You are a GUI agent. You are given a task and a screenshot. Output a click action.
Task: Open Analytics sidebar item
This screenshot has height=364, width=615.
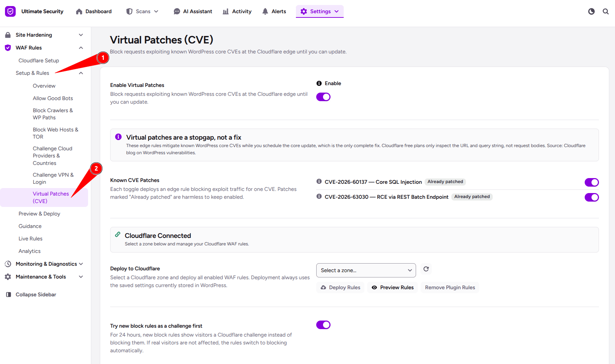tap(30, 251)
